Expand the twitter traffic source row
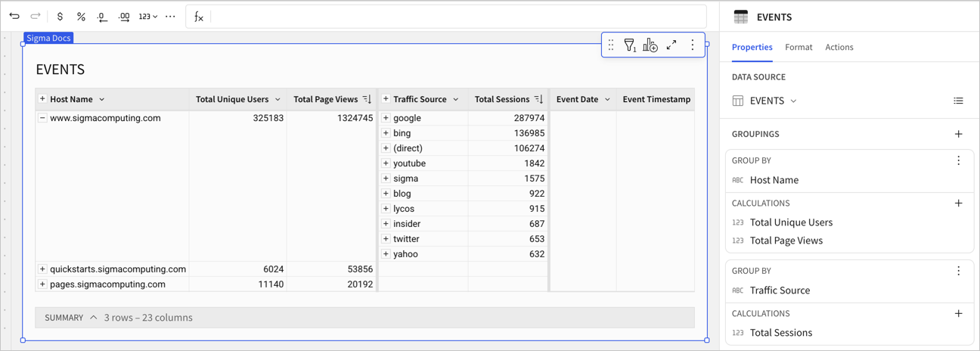 [386, 239]
